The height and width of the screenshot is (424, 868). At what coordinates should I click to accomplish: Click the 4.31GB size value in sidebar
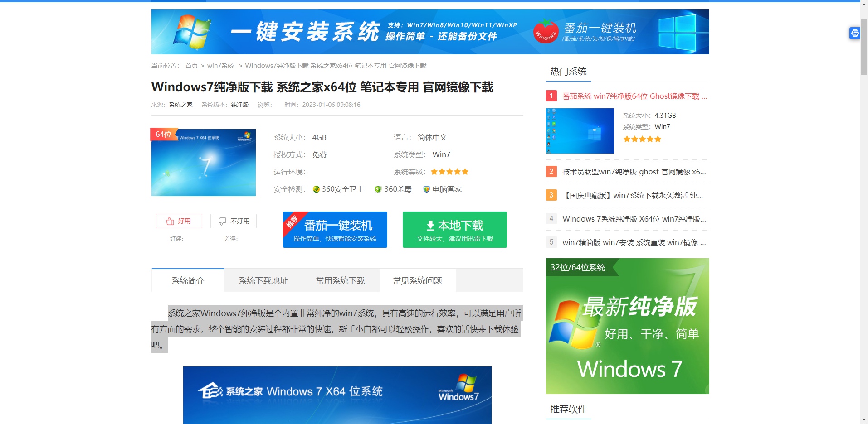[665, 116]
